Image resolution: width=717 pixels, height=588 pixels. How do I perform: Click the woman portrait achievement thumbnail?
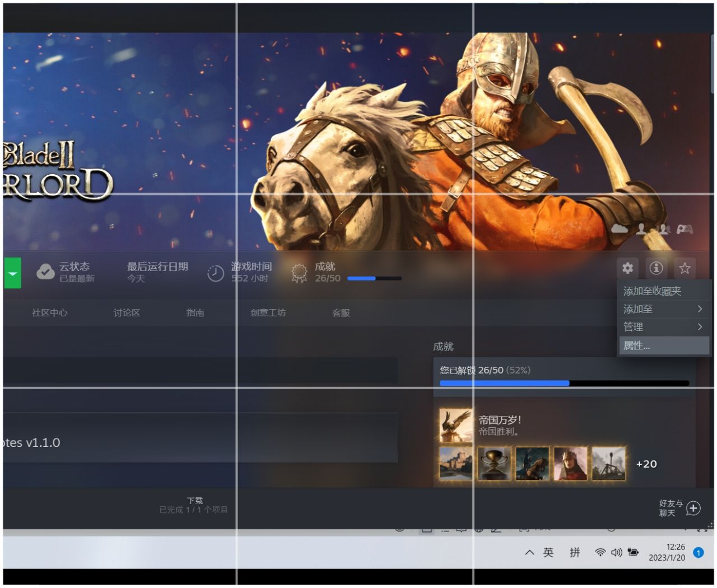tap(570, 464)
